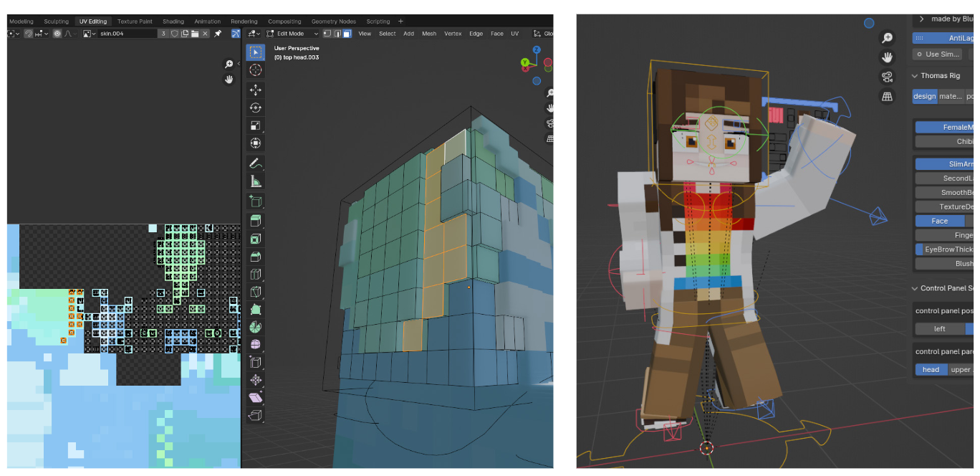The height and width of the screenshot is (476, 980).
Task: Click the skin.004 image name field
Action: (x=128, y=34)
